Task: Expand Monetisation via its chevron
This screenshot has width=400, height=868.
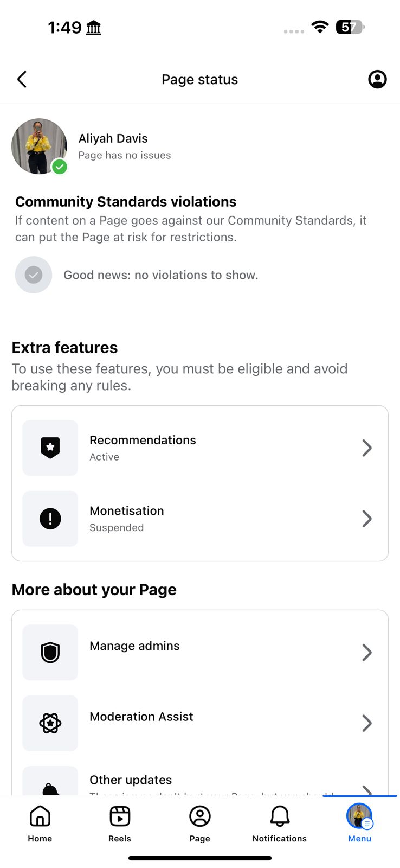Action: pyautogui.click(x=367, y=519)
